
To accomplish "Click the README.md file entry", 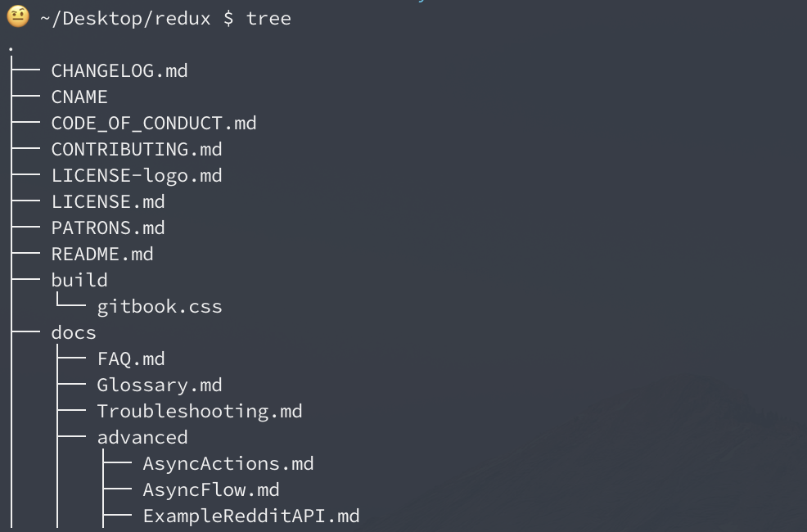I will (102, 255).
